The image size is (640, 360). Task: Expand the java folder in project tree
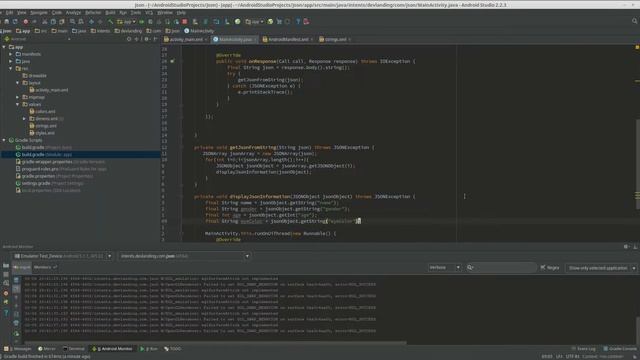pos(11,61)
